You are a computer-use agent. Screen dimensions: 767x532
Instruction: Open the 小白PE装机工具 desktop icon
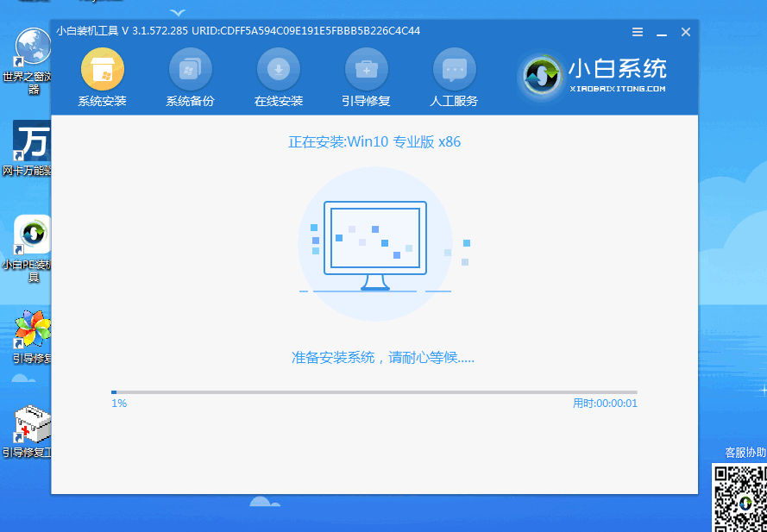click(x=31, y=240)
